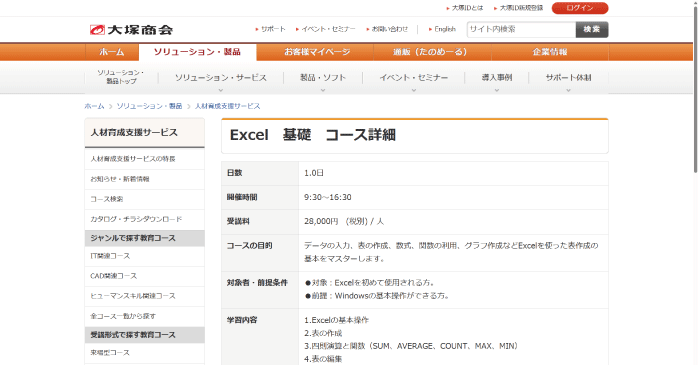
Task: Switch the site to English
Action: (445, 29)
